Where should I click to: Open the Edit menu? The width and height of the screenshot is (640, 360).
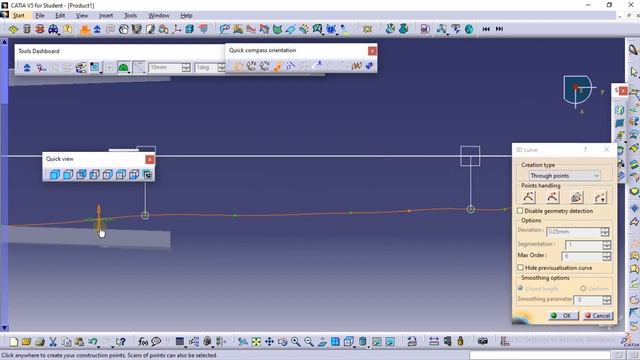pos(60,16)
